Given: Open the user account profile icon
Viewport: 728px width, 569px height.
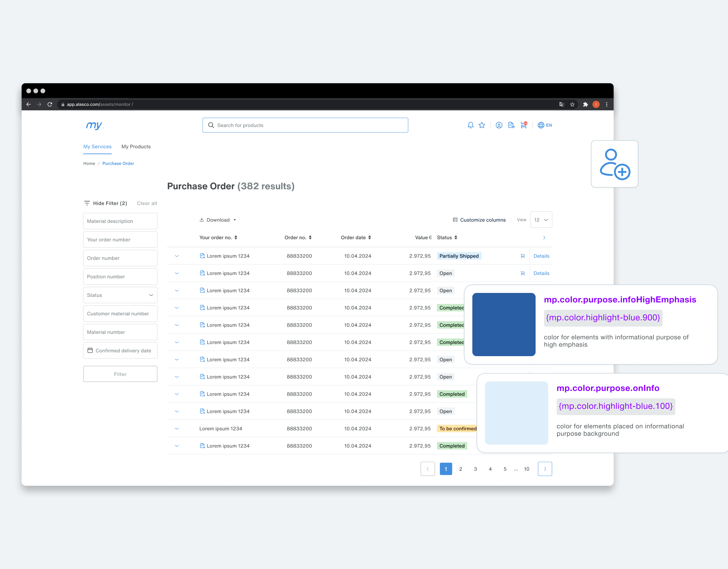Looking at the screenshot, I should click(499, 125).
